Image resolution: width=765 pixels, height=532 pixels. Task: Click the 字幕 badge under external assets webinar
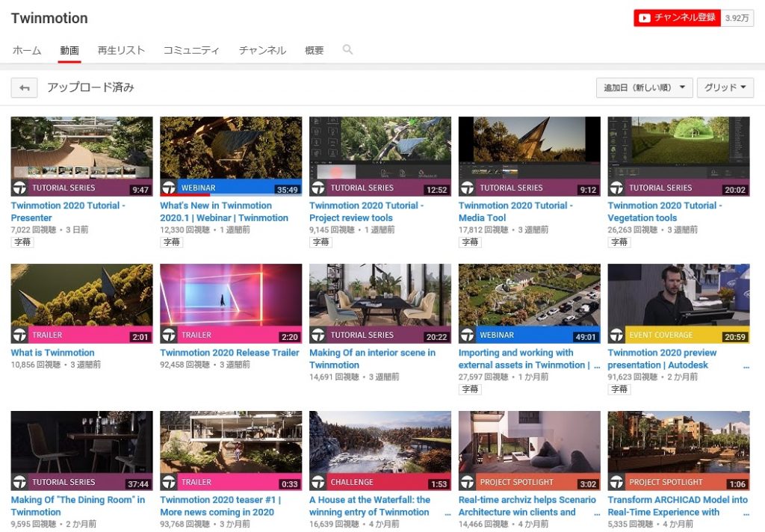coord(471,389)
